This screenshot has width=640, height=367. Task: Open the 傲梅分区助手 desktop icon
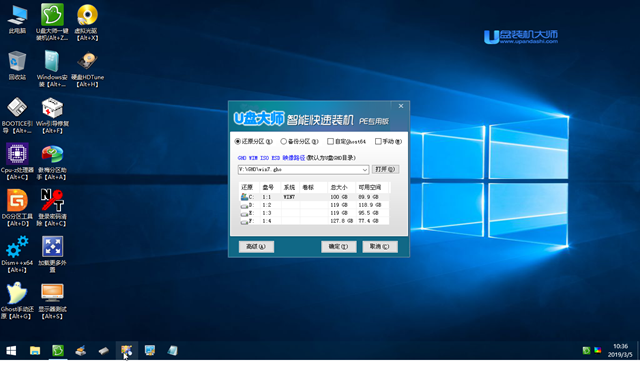[x=52, y=162]
